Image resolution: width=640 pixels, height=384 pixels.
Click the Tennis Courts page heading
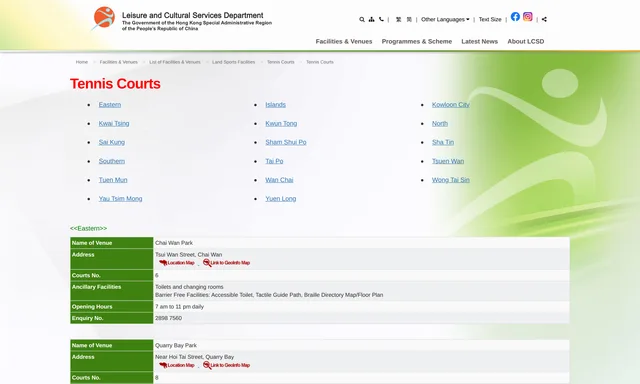pos(115,84)
